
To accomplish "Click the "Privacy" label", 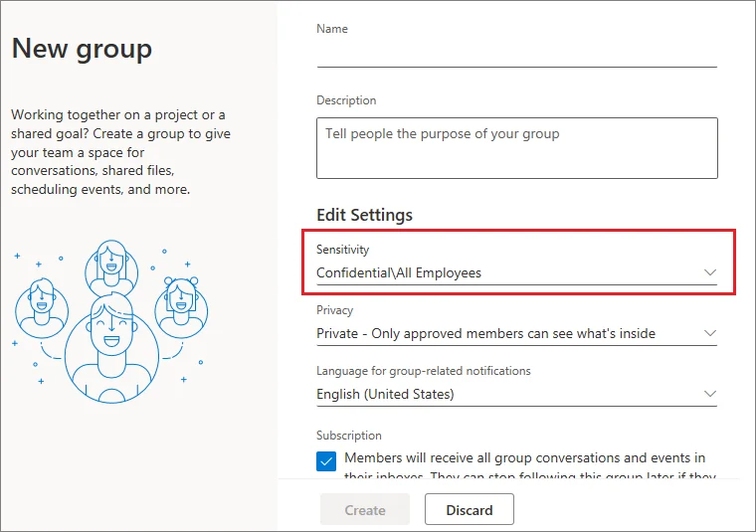I will (x=334, y=310).
